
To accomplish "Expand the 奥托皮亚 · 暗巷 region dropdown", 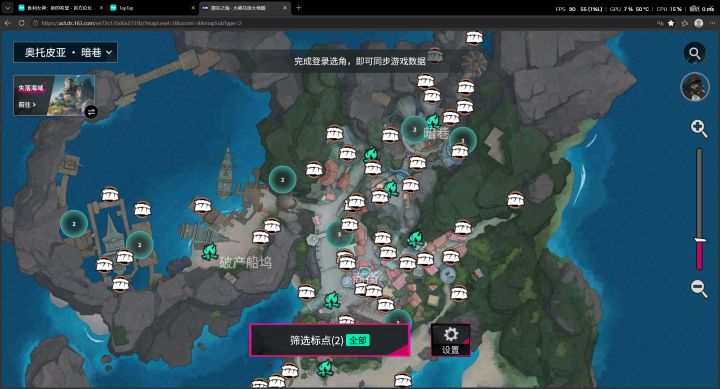I will click(65, 52).
